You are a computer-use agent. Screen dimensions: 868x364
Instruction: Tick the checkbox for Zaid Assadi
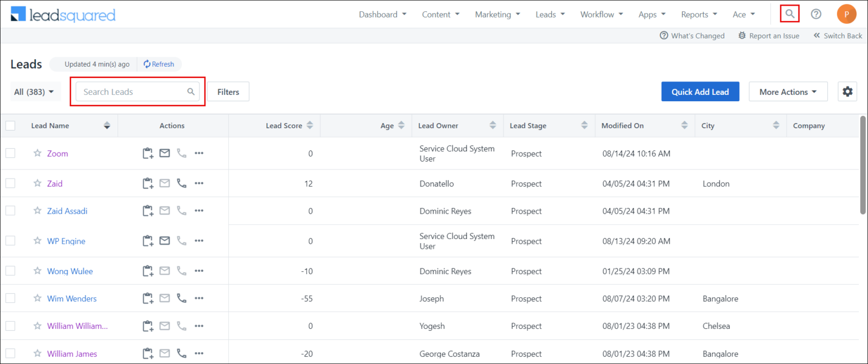(10, 211)
